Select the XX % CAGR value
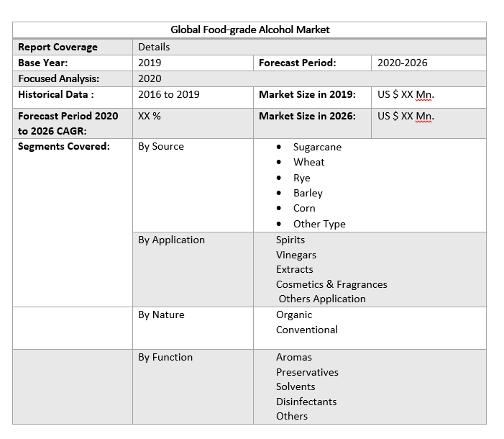The height and width of the screenshot is (439, 504). (150, 116)
